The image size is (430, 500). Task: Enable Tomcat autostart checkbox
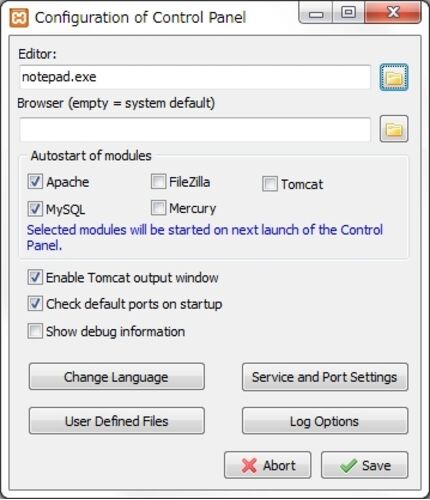pyautogui.click(x=270, y=184)
